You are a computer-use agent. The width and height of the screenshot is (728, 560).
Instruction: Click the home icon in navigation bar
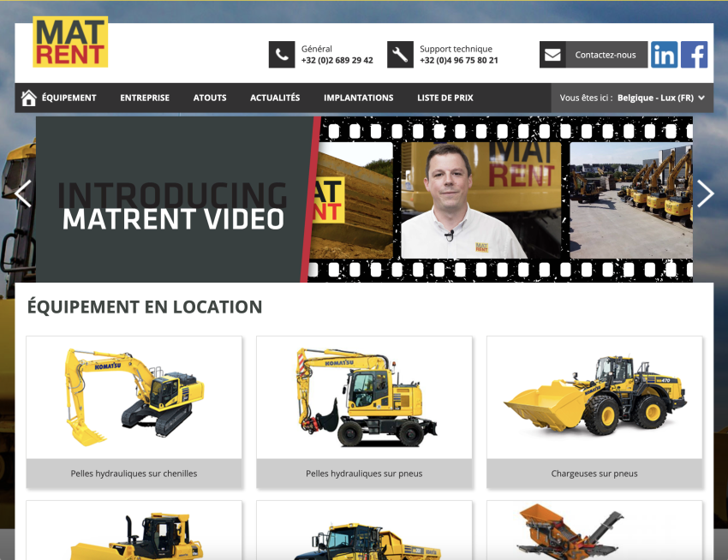click(29, 98)
